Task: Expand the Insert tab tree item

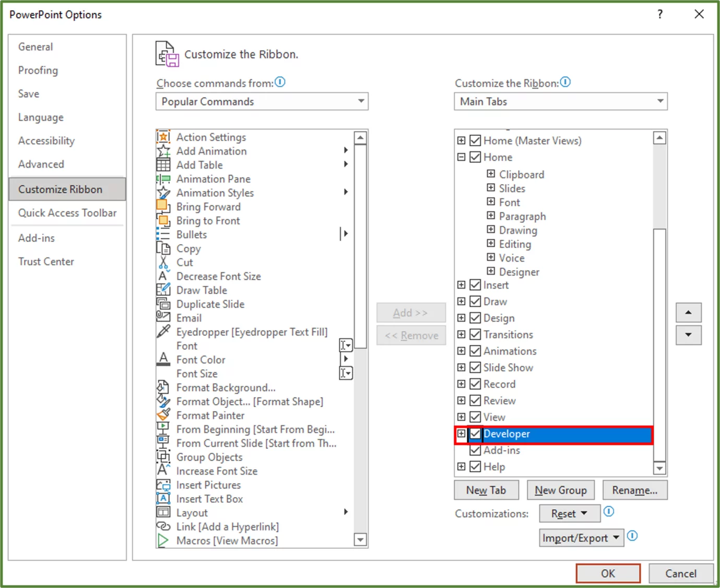Action: tap(461, 285)
